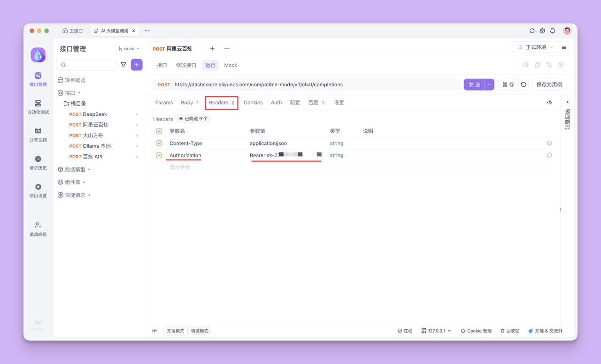The height and width of the screenshot is (364, 601).
Task: Click the purple add plus button
Action: (x=137, y=65)
